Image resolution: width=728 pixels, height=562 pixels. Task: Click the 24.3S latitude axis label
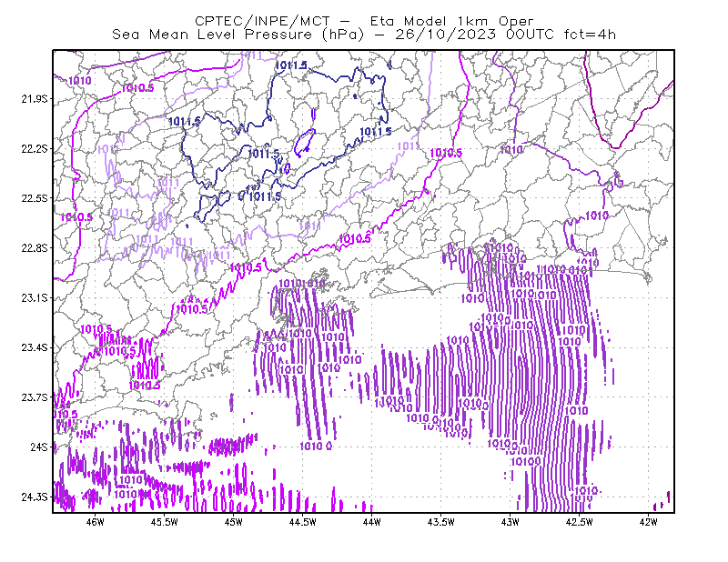pos(34,497)
